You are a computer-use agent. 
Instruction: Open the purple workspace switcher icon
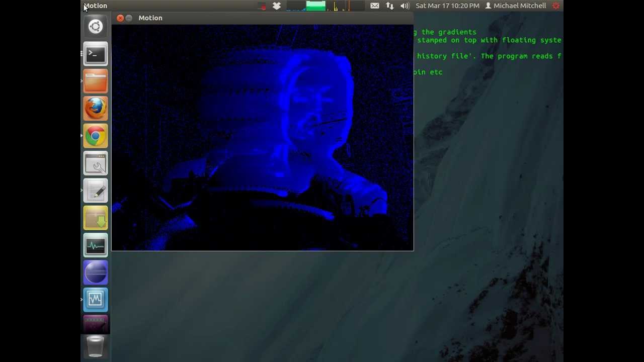(96, 325)
